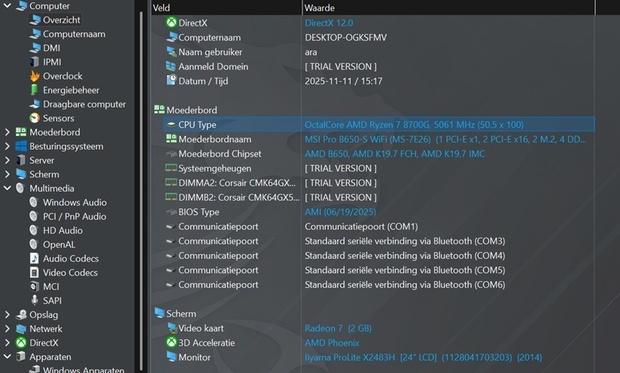Click the 3D Acceleratie Xbox icon

171,343
